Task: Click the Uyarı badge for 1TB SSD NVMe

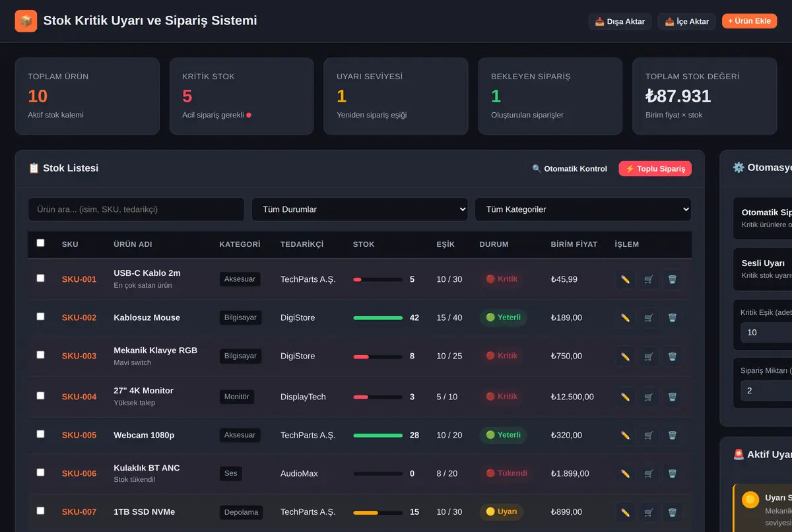Action: 501,512
